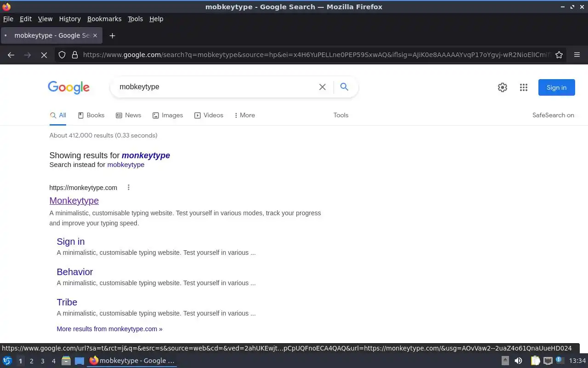Screen dimensions: 588x368
Task: Open the taskbar start menu icon
Action: (7, 361)
